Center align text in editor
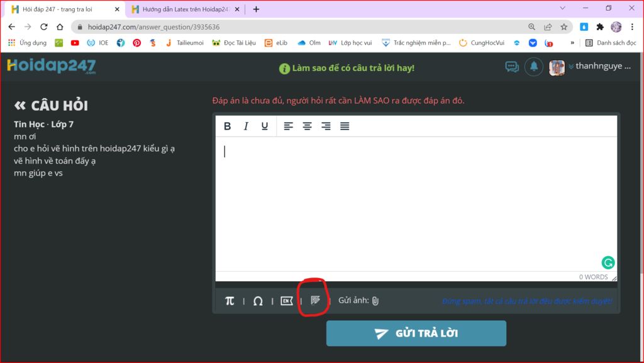The height and width of the screenshot is (363, 644). pyautogui.click(x=307, y=126)
